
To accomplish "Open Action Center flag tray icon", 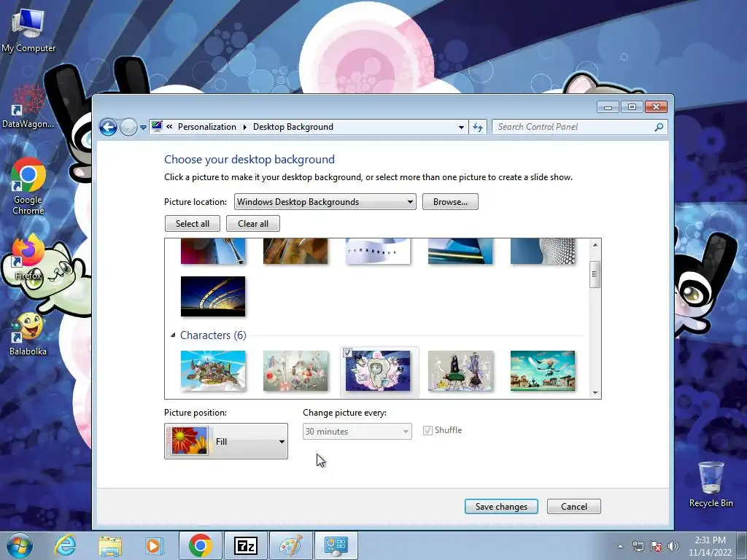I will click(x=656, y=546).
